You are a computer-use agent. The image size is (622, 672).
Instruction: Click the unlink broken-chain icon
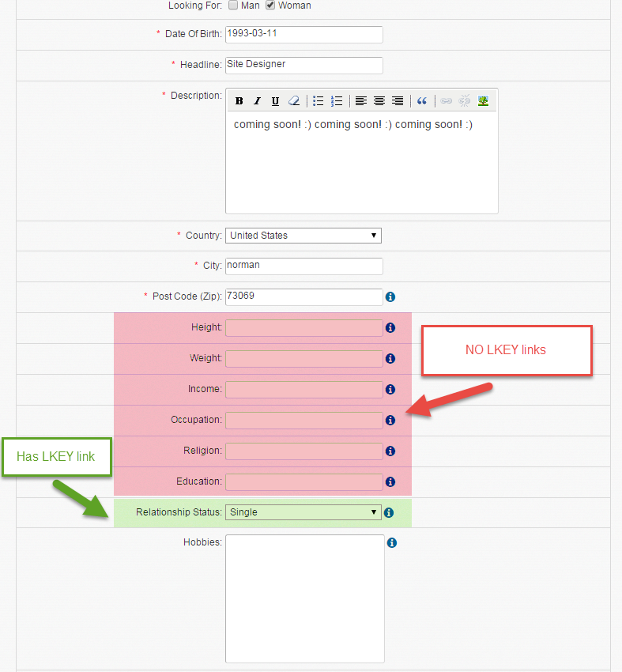pyautogui.click(x=465, y=101)
